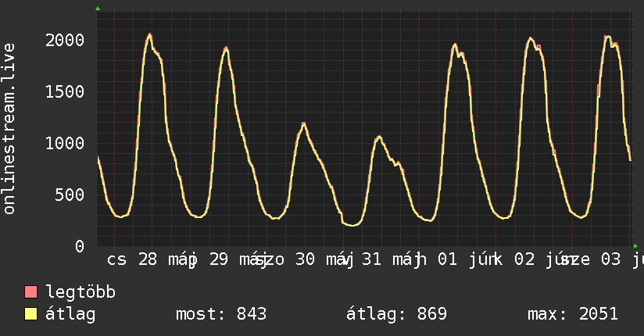This screenshot has width=644, height=336.
Task: Click the 03 date label on x-axis
Action: (610, 259)
